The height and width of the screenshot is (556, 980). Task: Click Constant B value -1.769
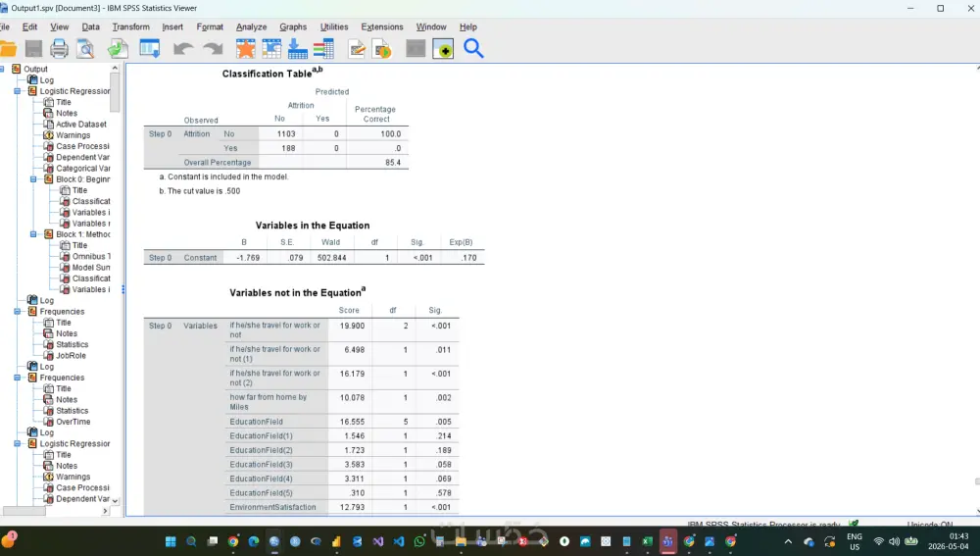tap(248, 258)
